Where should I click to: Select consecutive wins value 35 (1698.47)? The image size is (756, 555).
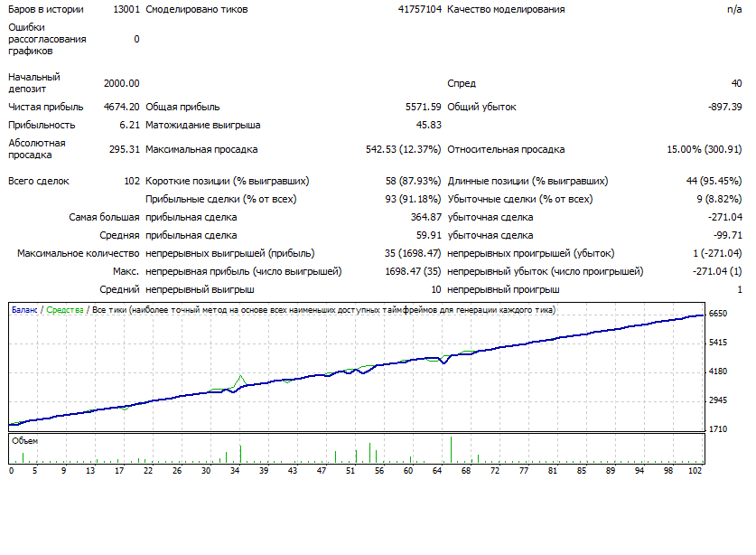tap(413, 253)
